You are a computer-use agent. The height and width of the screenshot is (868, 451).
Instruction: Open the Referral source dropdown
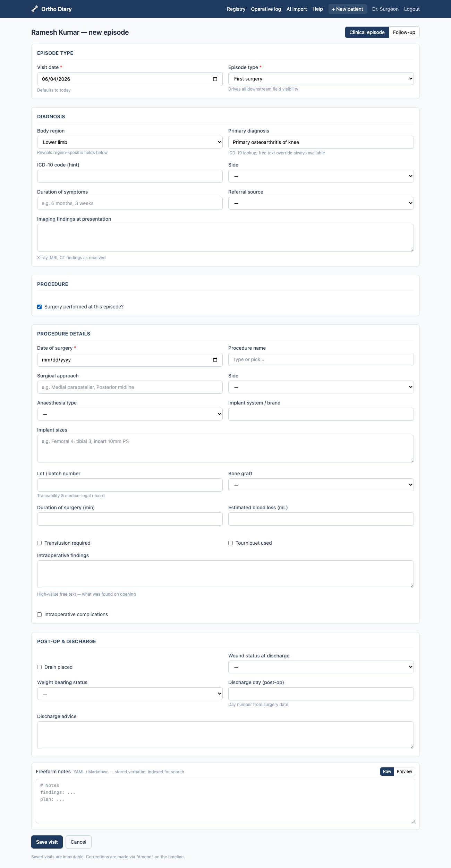coord(321,203)
